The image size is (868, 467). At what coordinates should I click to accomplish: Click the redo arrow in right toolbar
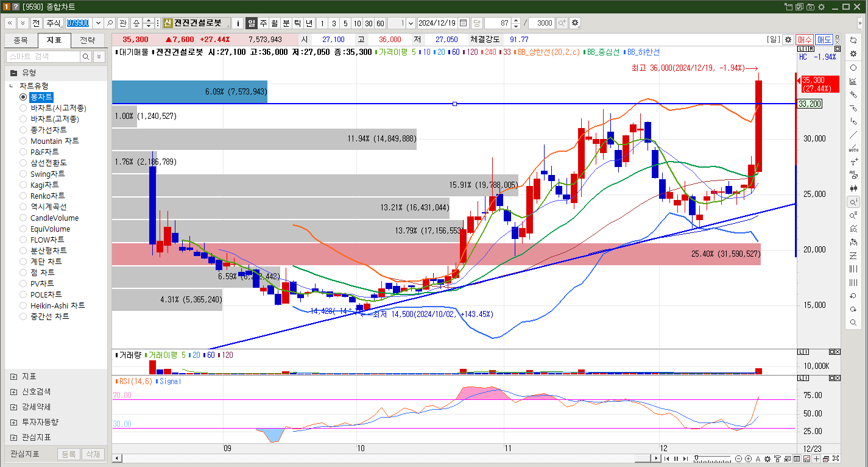pyautogui.click(x=853, y=309)
